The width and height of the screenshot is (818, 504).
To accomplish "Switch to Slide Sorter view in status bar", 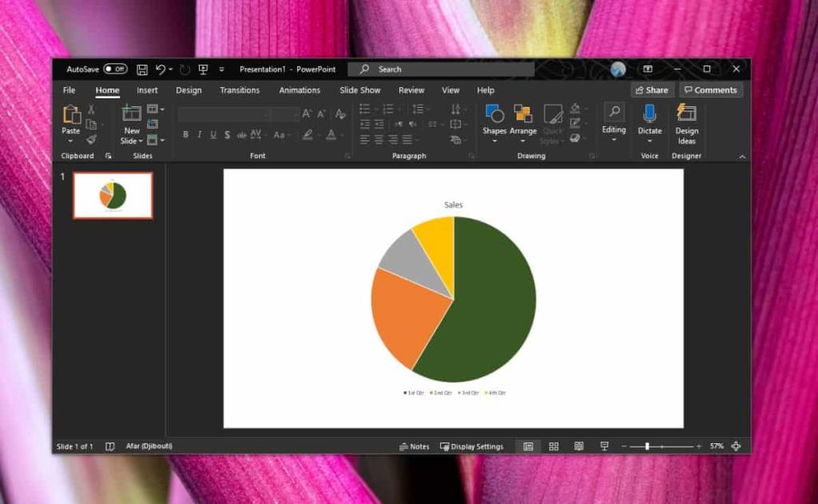I will (554, 446).
